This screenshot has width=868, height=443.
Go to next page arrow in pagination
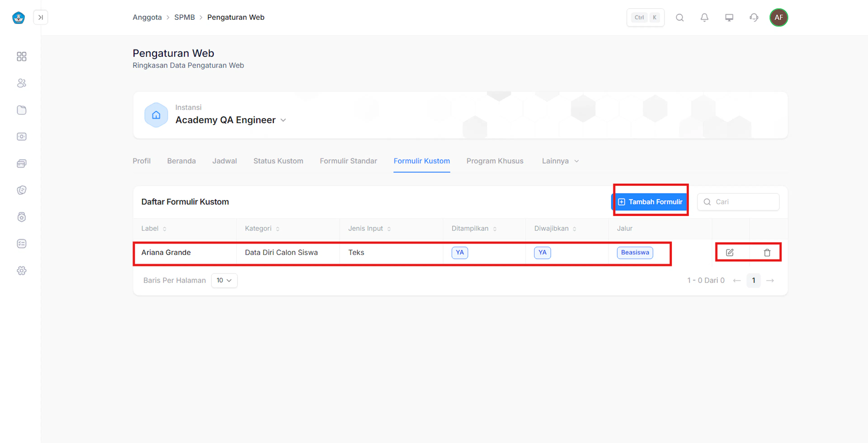(770, 280)
